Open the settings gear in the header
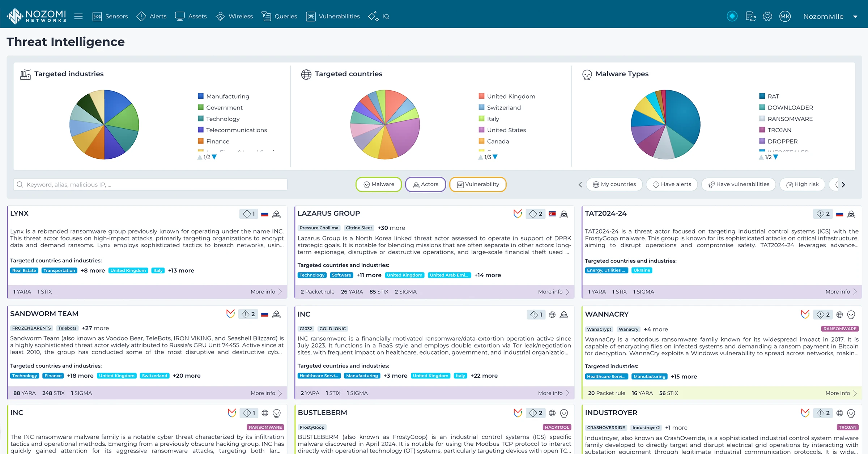868x454 pixels. [x=767, y=16]
